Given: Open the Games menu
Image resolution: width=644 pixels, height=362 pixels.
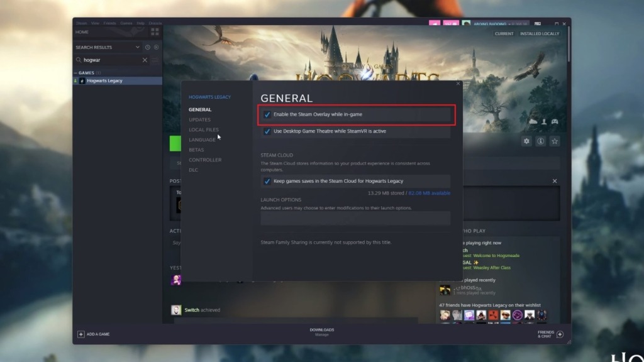Looking at the screenshot, I should click(x=126, y=23).
